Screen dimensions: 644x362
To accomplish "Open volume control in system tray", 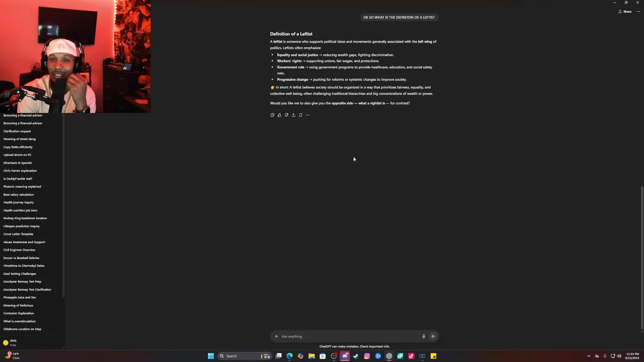I will (619, 356).
